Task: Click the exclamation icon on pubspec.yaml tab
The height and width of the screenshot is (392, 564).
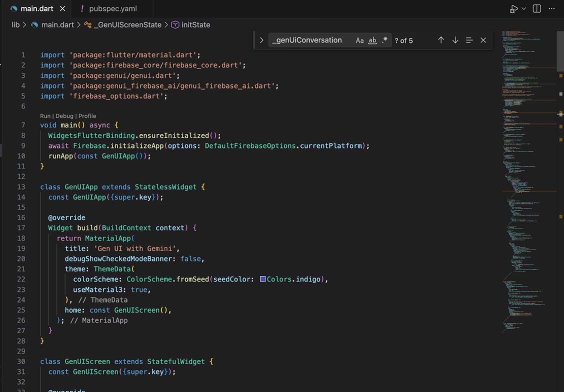Action: pyautogui.click(x=82, y=8)
